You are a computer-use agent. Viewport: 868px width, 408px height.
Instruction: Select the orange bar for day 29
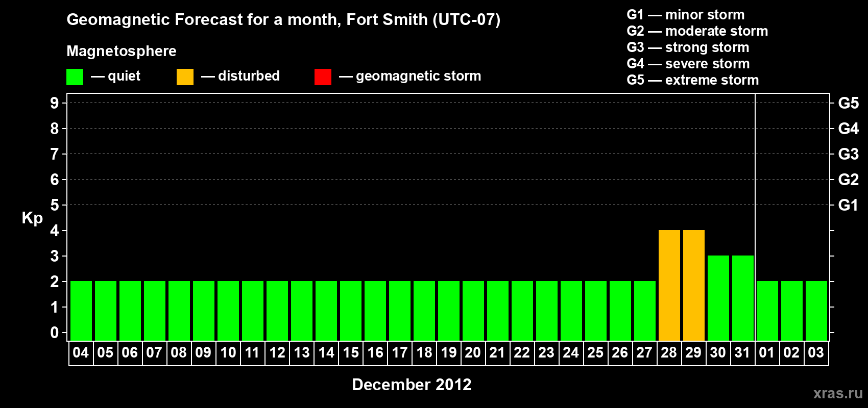[x=693, y=285]
